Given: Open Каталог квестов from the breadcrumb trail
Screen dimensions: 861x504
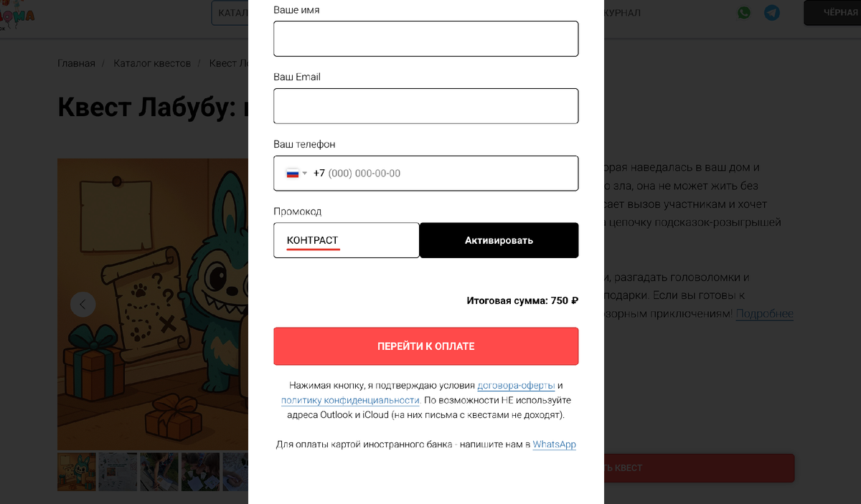Looking at the screenshot, I should 152,63.
